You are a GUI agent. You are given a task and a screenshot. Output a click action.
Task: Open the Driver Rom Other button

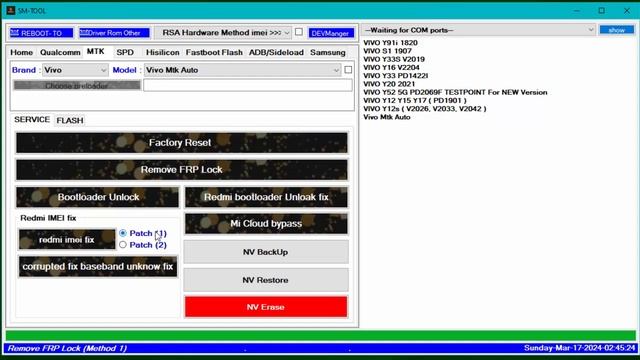click(114, 33)
